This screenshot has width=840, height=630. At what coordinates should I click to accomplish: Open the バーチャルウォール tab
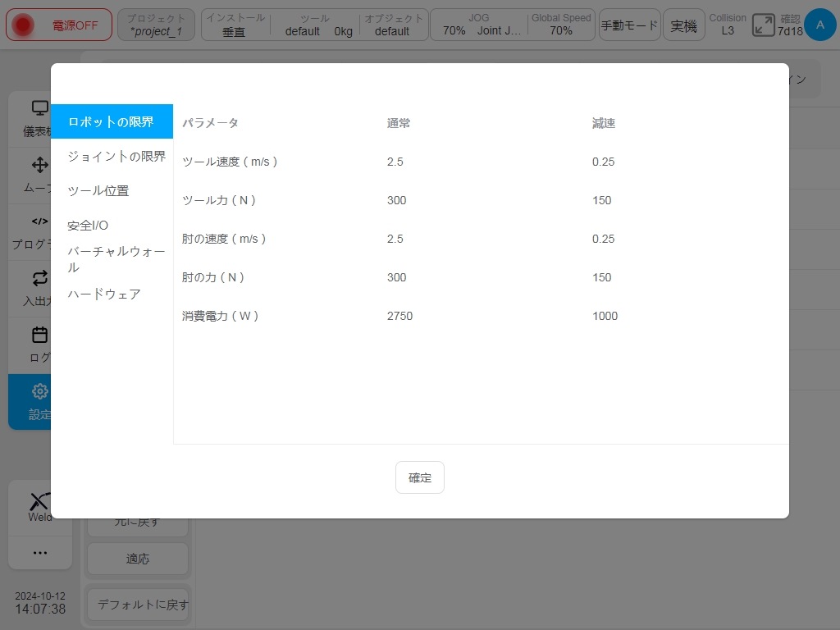tap(116, 259)
